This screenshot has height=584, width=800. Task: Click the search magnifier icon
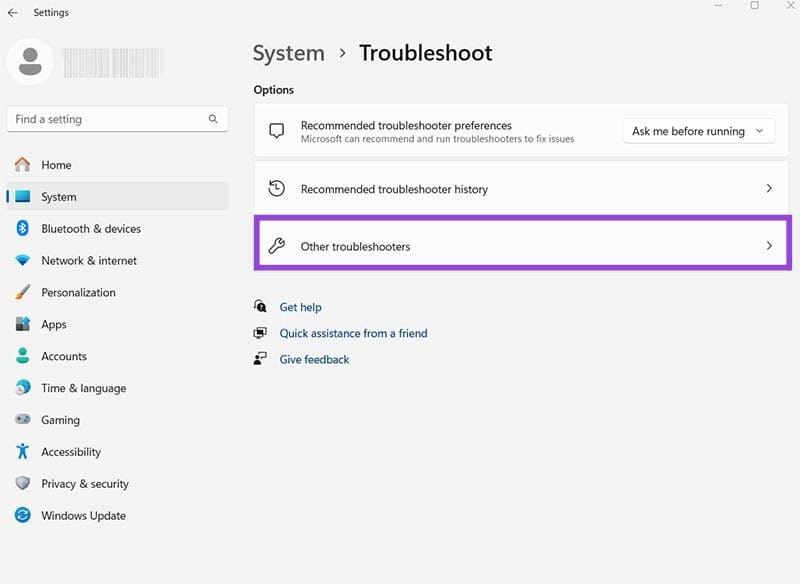click(213, 119)
